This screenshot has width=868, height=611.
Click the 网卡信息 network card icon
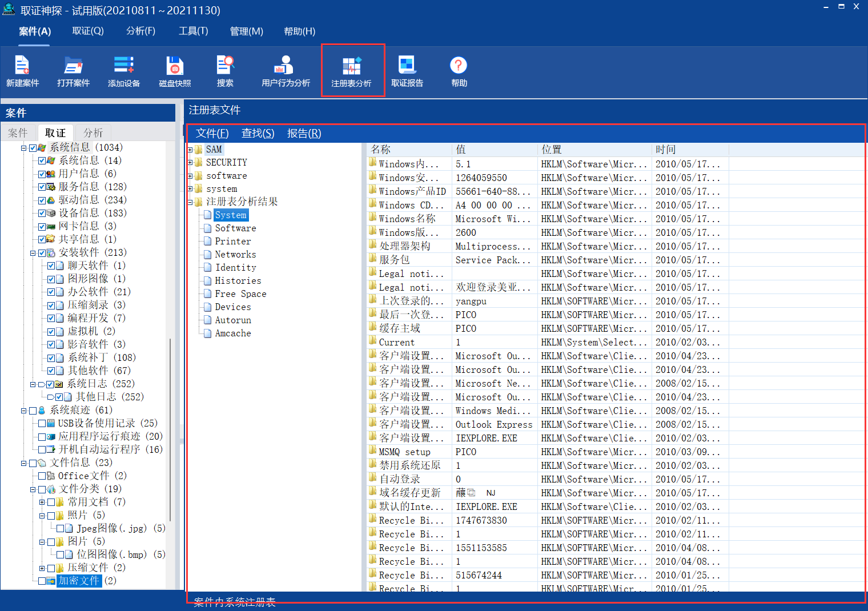pyautogui.click(x=51, y=226)
